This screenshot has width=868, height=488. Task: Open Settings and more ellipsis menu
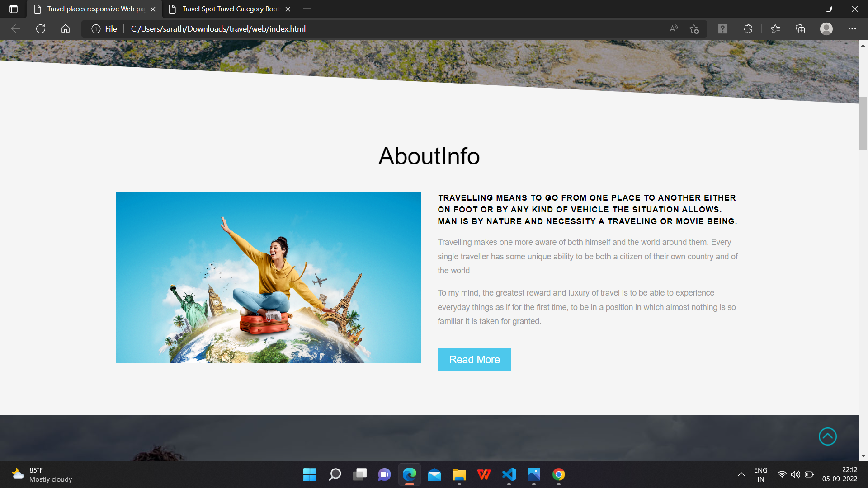852,29
